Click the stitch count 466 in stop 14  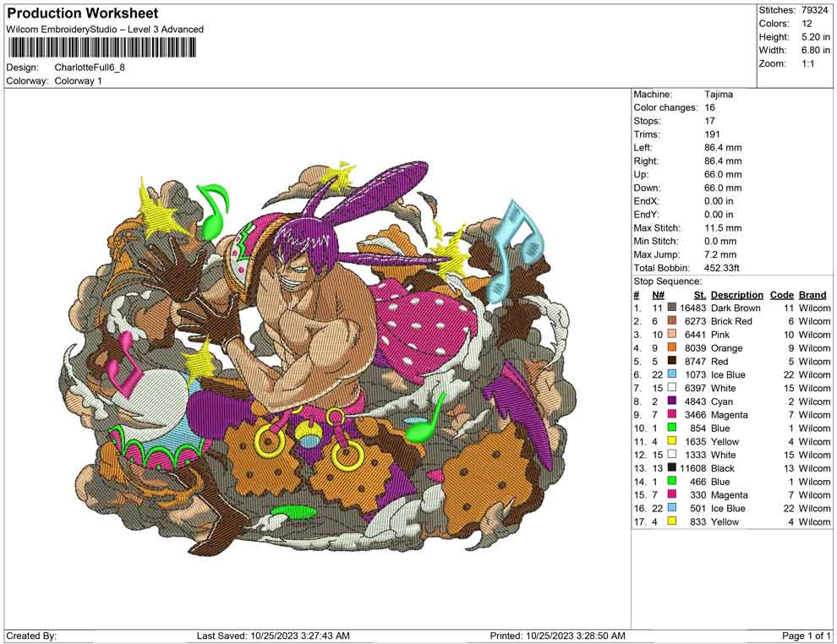point(697,481)
